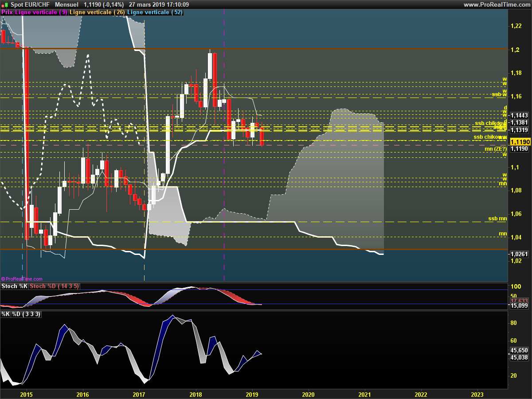Click the Stoch %K indicator label
Screen dimensions: 532x399
click(x=14, y=286)
